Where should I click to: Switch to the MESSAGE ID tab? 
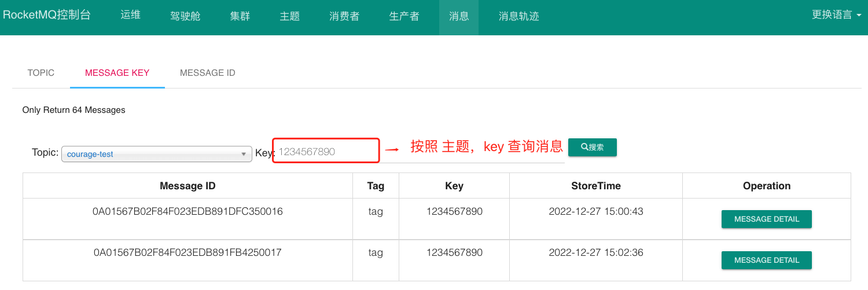point(207,73)
